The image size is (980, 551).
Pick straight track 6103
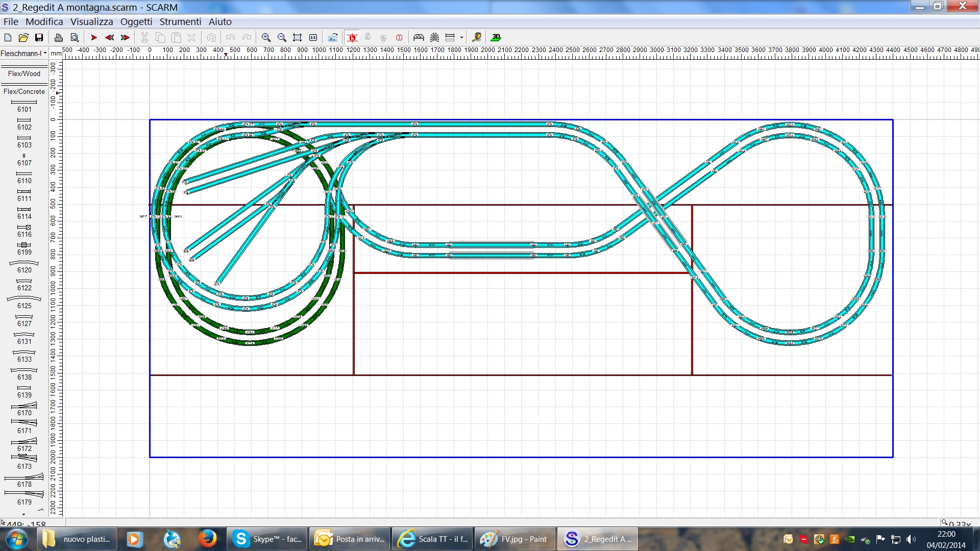(24, 142)
